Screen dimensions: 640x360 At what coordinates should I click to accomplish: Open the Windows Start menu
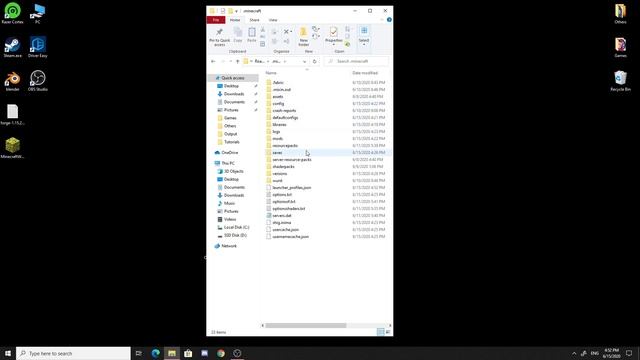(8, 353)
